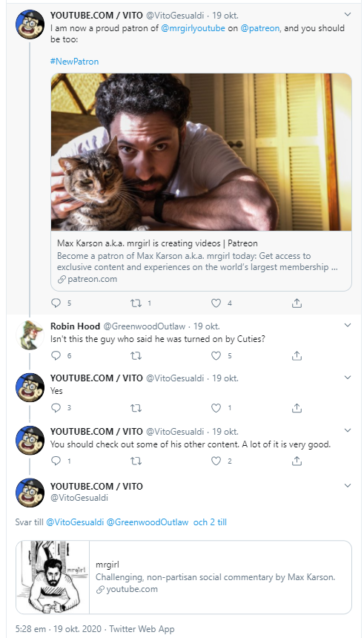
Task: Click the #NewPatron hashtag
Action: click(74, 62)
